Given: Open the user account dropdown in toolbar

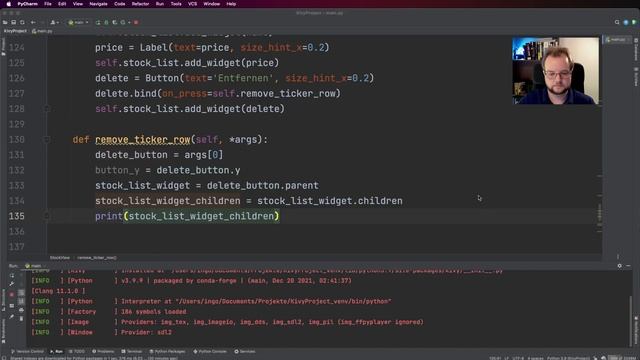Looking at the screenshot, I should pos(54,22).
